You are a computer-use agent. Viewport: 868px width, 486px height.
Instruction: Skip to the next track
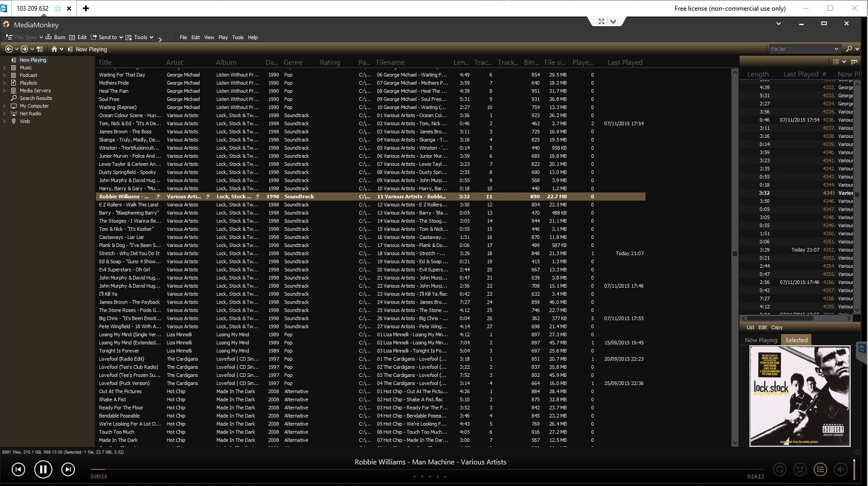[68, 469]
